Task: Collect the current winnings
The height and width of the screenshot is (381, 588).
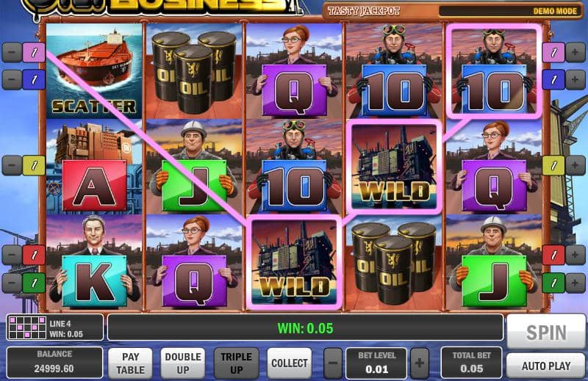Action: [x=289, y=363]
